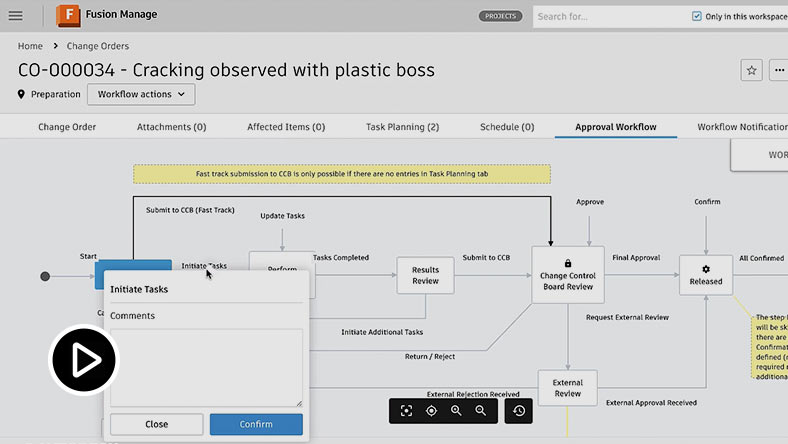The width and height of the screenshot is (788, 444).
Task: Close the Initiate Tasks dialog
Action: (x=156, y=424)
